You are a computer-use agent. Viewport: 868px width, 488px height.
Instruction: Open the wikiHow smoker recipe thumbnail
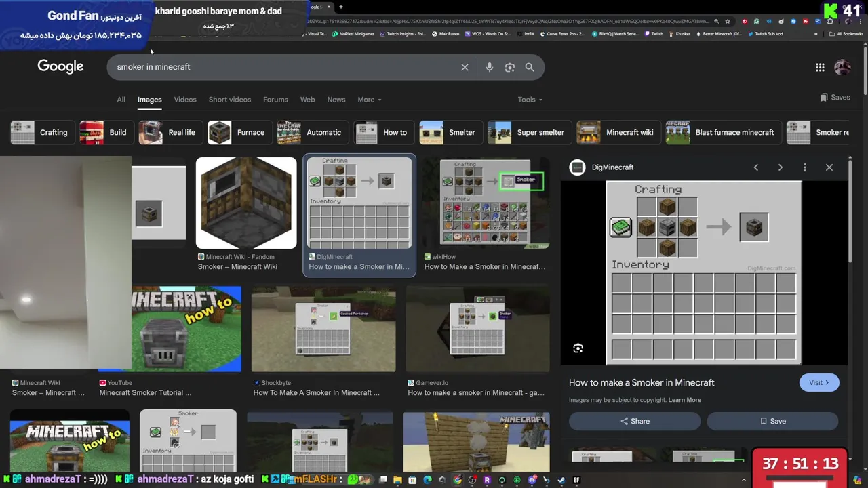[486, 203]
